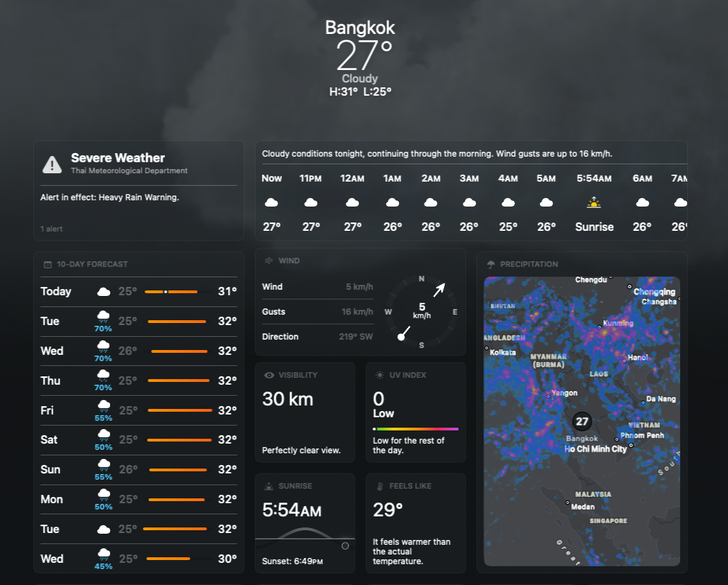Screen dimensions: 728x585
Task: Click the wind compass dial
Action: (x=422, y=311)
